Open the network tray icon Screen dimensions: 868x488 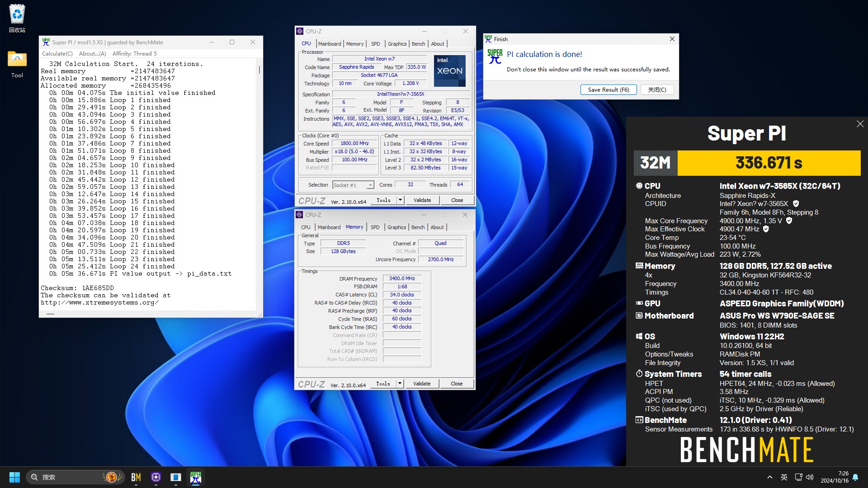[x=798, y=477]
